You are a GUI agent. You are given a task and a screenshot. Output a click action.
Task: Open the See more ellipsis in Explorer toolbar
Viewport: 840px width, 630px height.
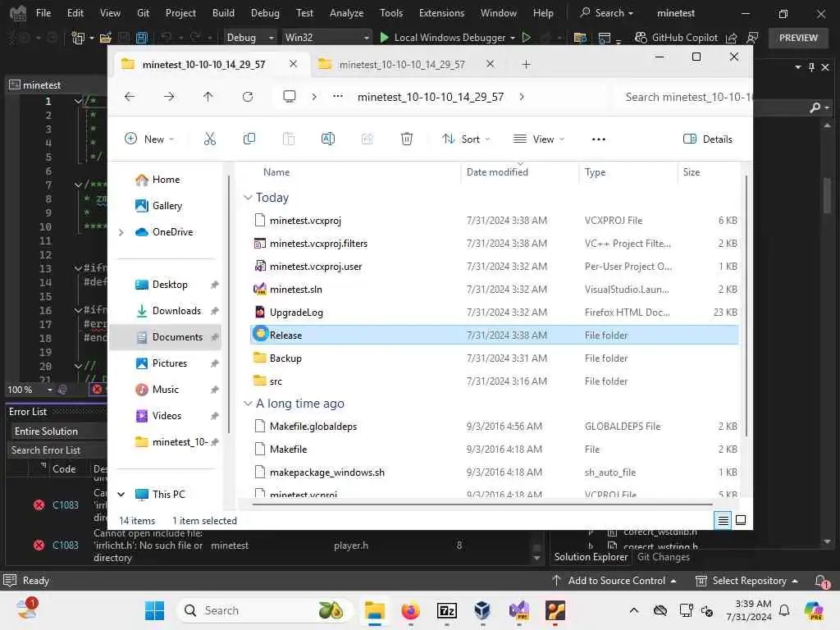pos(598,139)
